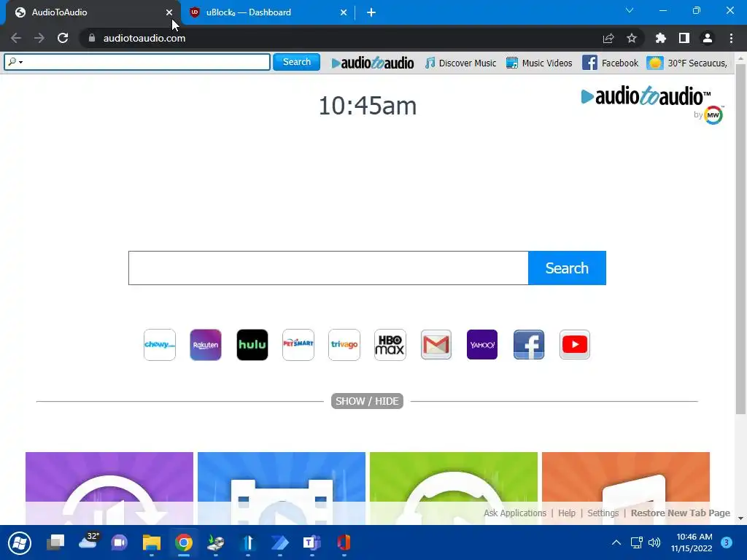Open the Settings link
The height and width of the screenshot is (560, 747).
click(603, 513)
